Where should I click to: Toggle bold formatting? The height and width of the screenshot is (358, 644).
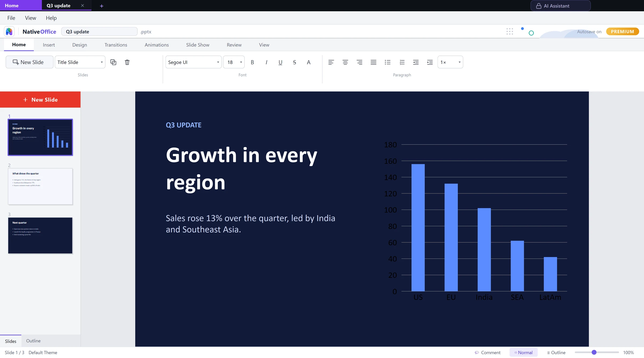[x=252, y=62]
